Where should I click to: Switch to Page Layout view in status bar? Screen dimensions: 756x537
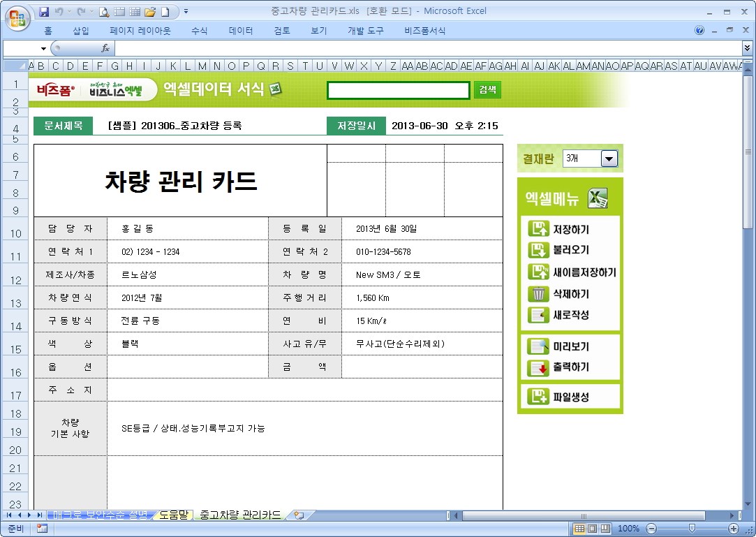pyautogui.click(x=592, y=529)
